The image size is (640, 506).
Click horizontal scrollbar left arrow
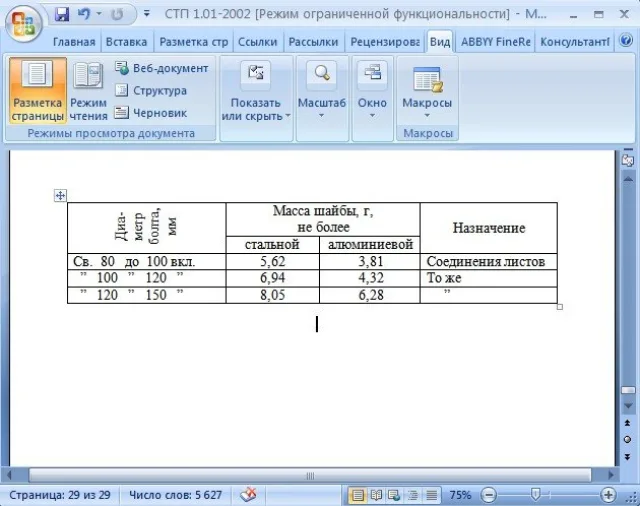point(9,475)
